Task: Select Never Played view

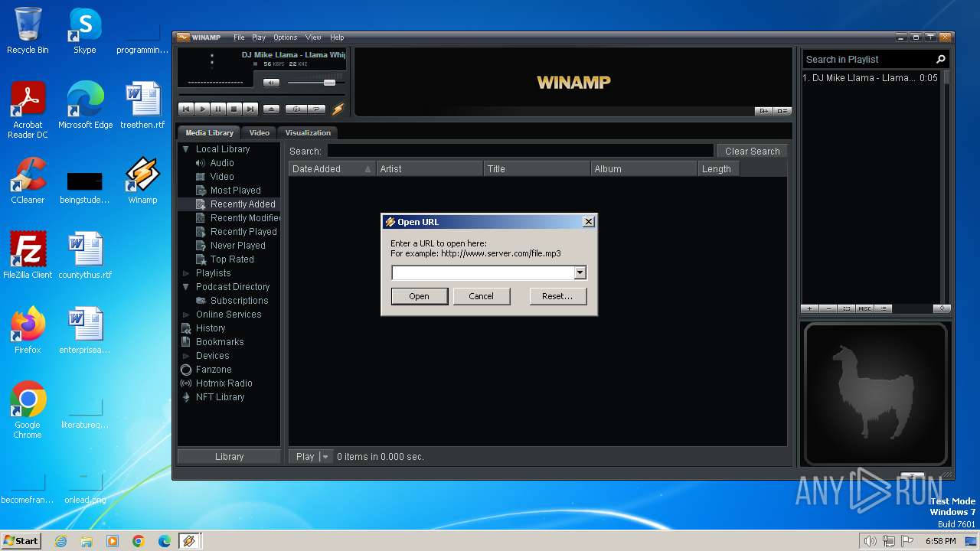Action: tap(237, 246)
